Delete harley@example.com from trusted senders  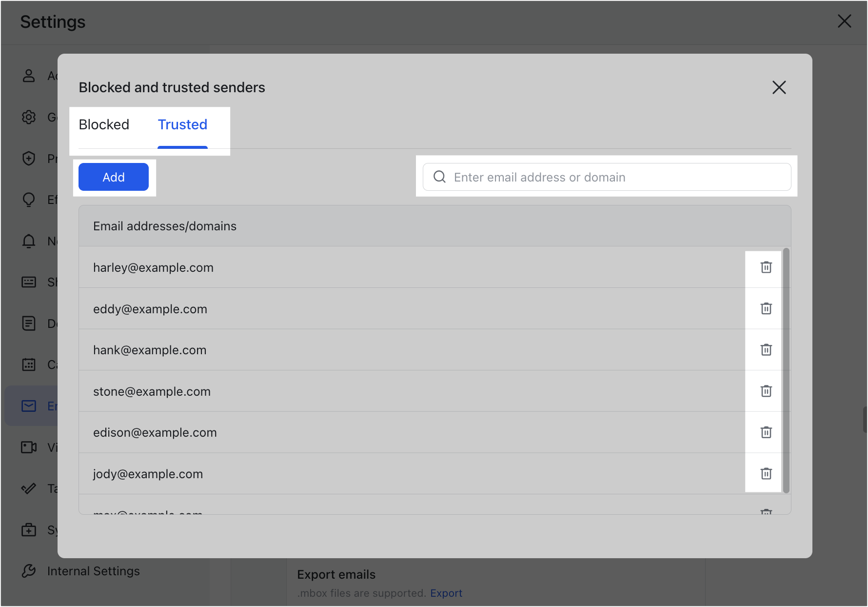(766, 267)
